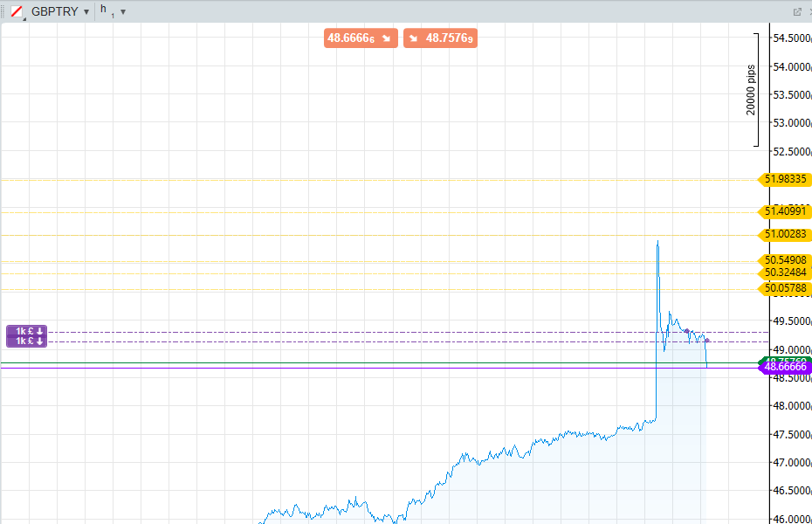Click the 50.32484 price level tag
812x524 pixels.
tap(785, 272)
